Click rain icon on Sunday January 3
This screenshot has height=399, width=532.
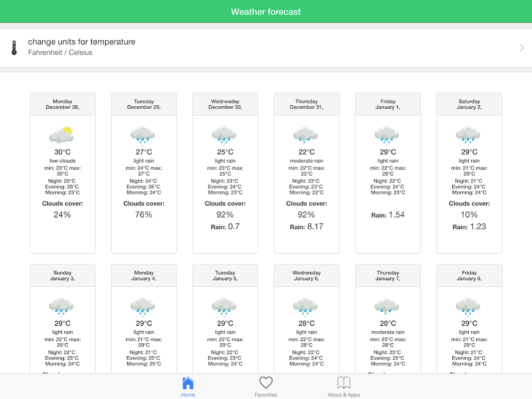click(x=61, y=306)
